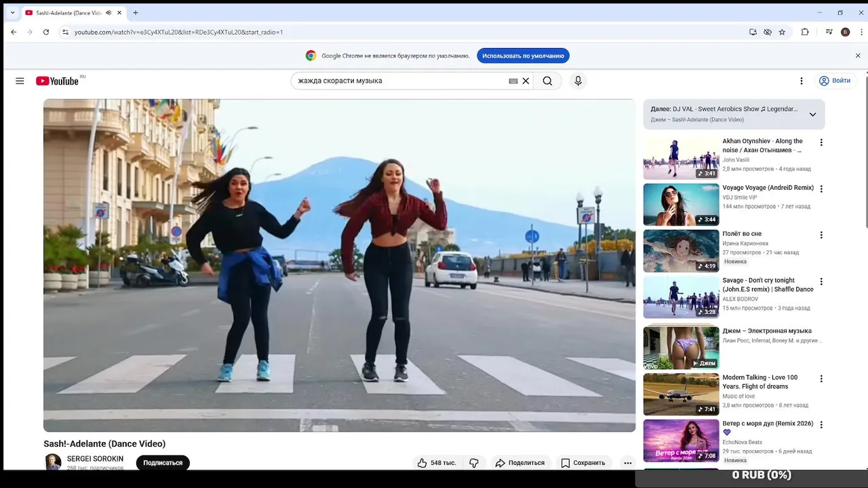Image resolution: width=868 pixels, height=488 pixels.
Task: Open YouTube settings three-dot menu
Action: (801, 81)
